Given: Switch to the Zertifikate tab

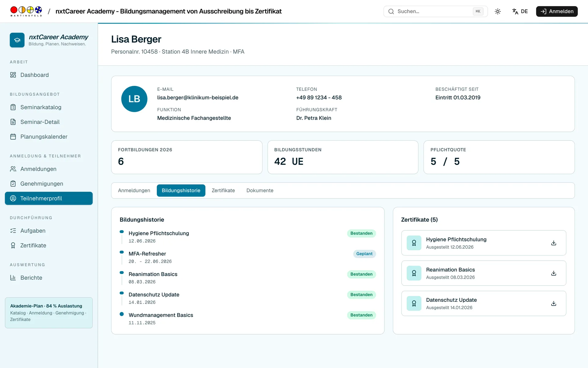Looking at the screenshot, I should (x=223, y=190).
